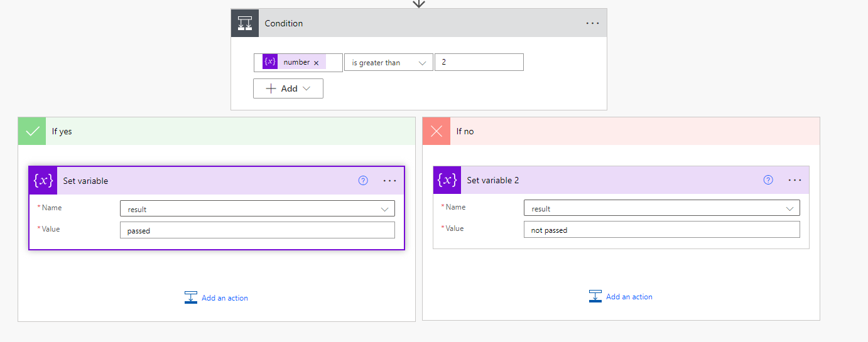Open the Set variable ellipsis menu
Image resolution: width=868 pixels, height=342 pixels.
[x=389, y=181]
